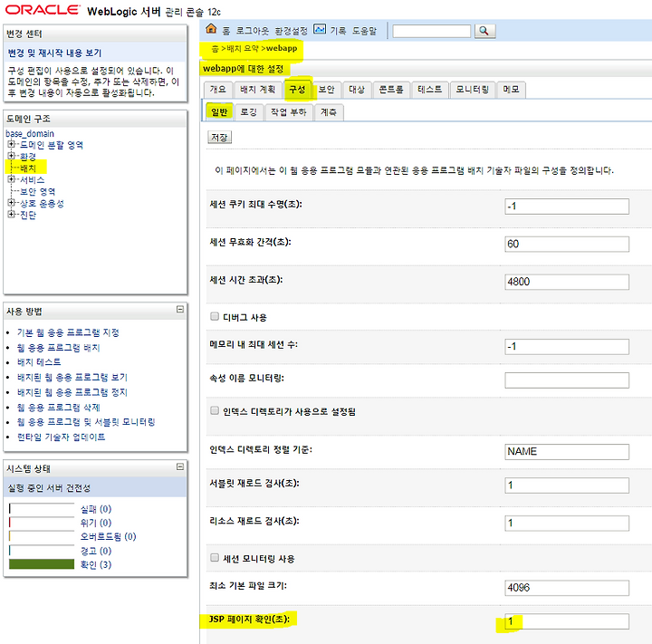Click 위기 (0) status link
The width and height of the screenshot is (652, 644).
pyautogui.click(x=96, y=523)
